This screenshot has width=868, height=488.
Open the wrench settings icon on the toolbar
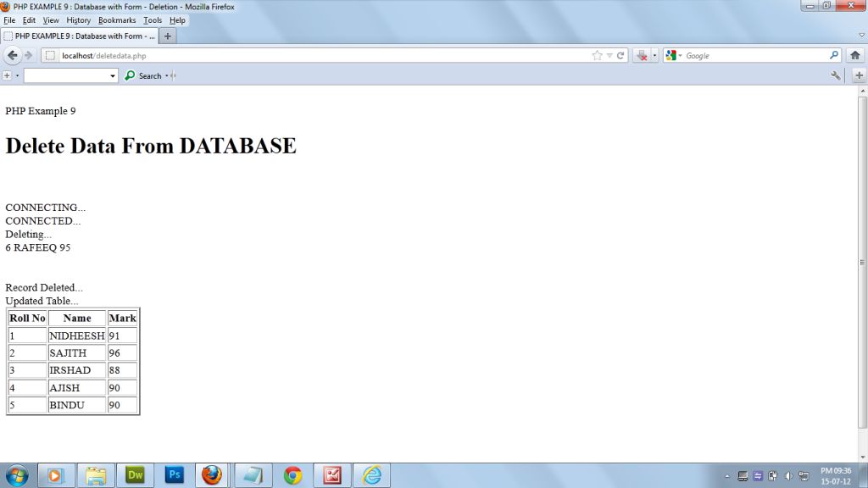[835, 75]
